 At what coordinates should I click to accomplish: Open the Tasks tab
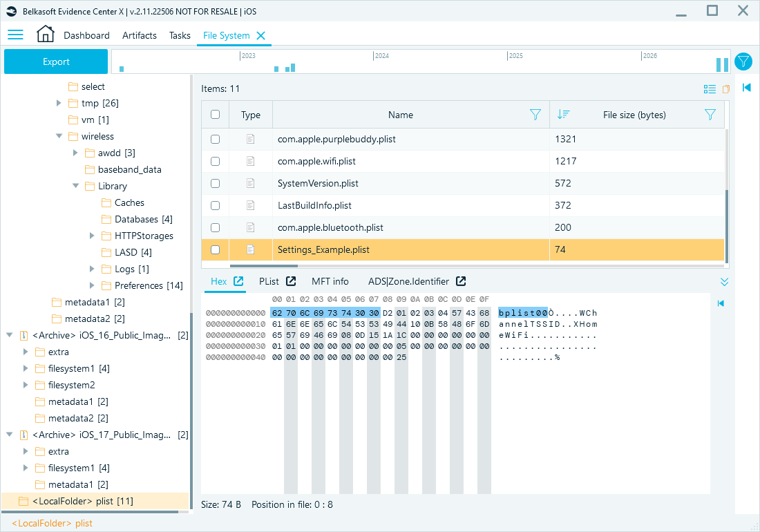180,35
